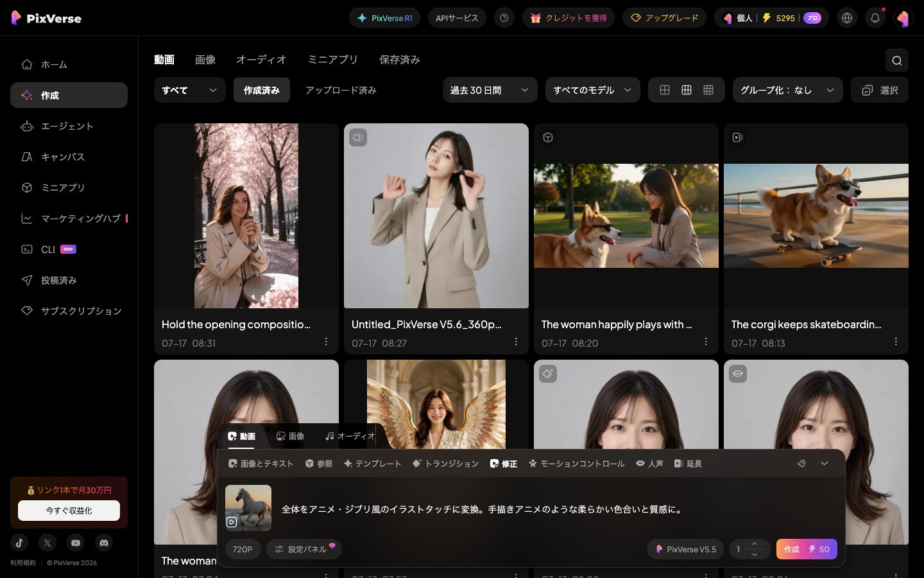Open APIサービス in the header

(457, 18)
